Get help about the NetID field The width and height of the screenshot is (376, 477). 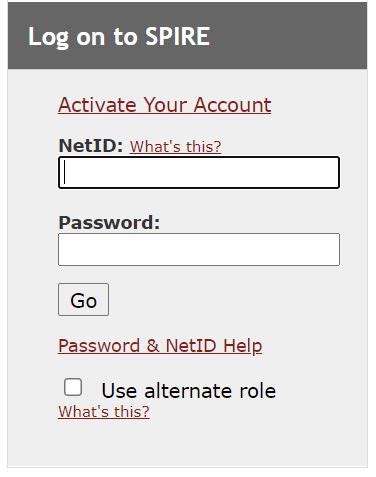click(175, 147)
